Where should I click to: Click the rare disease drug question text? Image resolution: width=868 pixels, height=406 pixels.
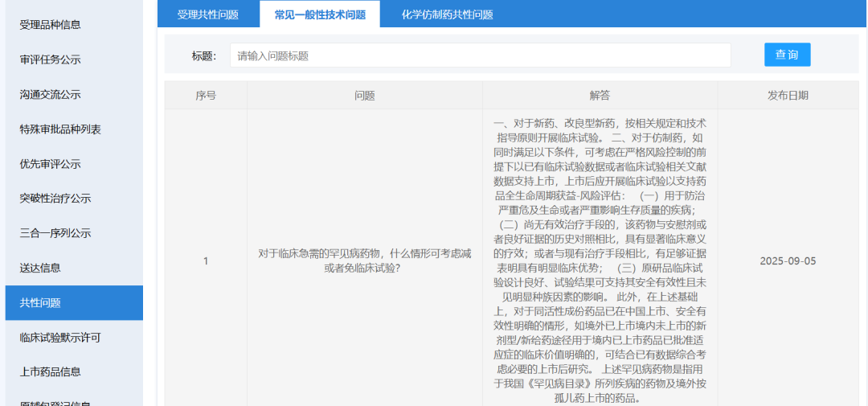coord(364,260)
